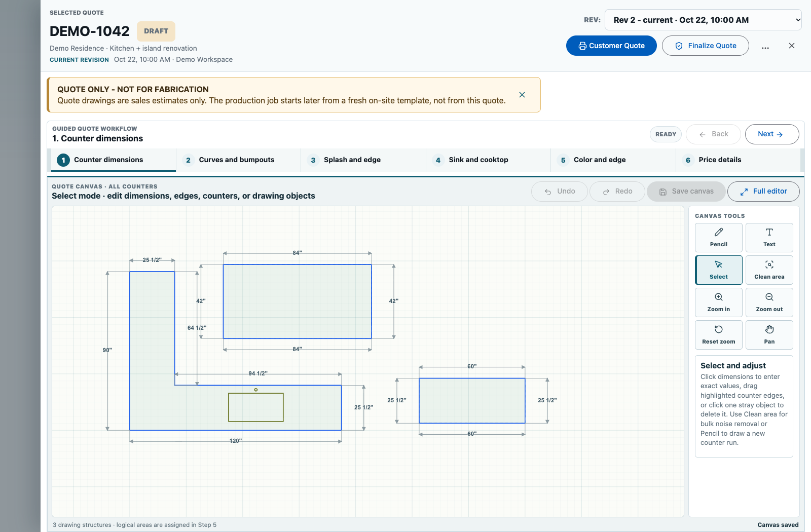Viewport: 811px width, 532px height.
Task: Edit the 64 1/2" dimension label
Action: [197, 328]
